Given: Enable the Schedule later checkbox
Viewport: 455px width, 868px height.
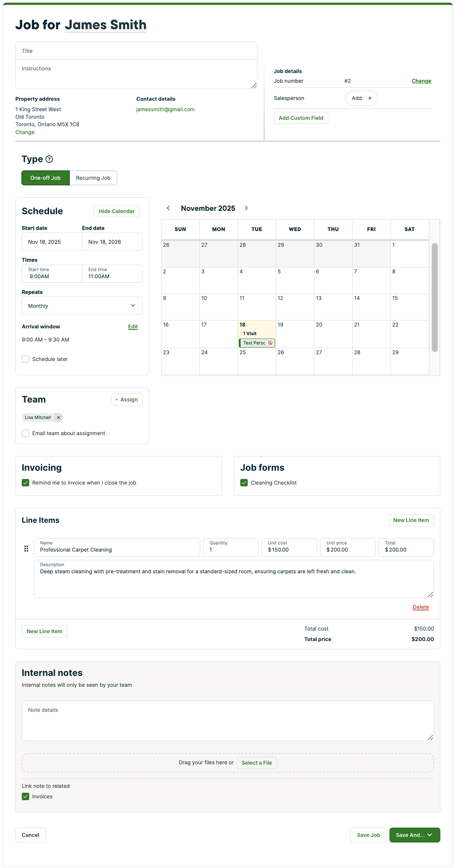Looking at the screenshot, I should pos(25,359).
